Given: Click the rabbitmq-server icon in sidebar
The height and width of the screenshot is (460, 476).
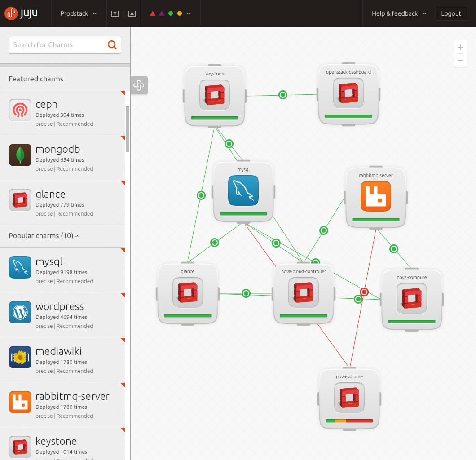Looking at the screenshot, I should pos(20,402).
